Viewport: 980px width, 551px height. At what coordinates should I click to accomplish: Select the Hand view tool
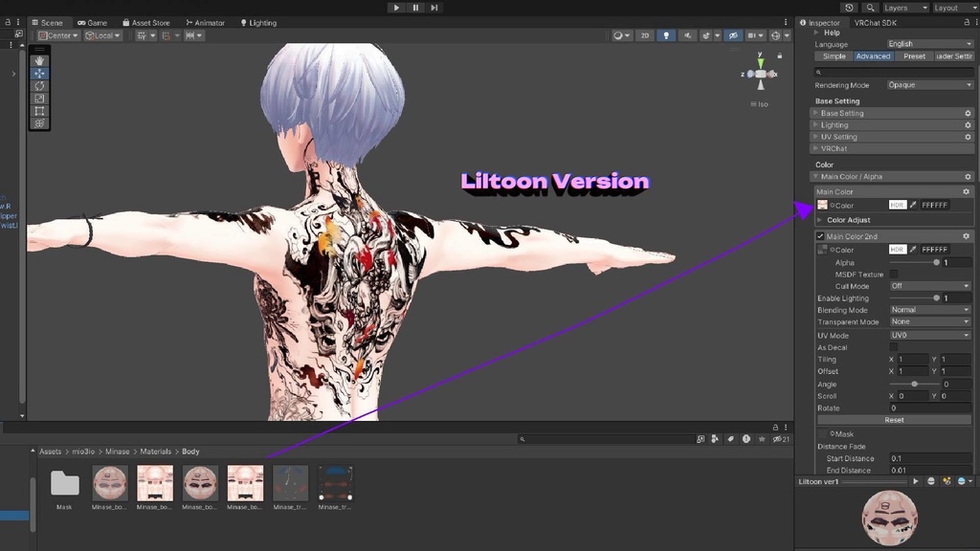coord(39,60)
